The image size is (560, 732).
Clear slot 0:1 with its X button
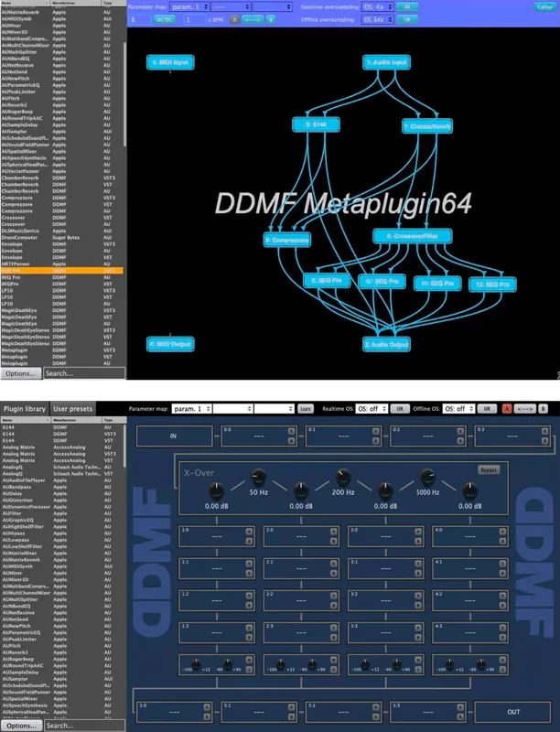click(x=376, y=431)
